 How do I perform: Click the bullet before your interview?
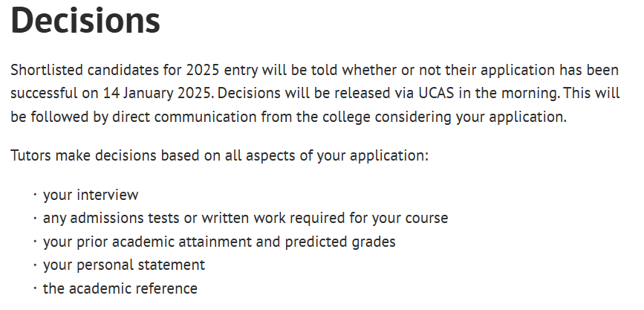pyautogui.click(x=34, y=196)
